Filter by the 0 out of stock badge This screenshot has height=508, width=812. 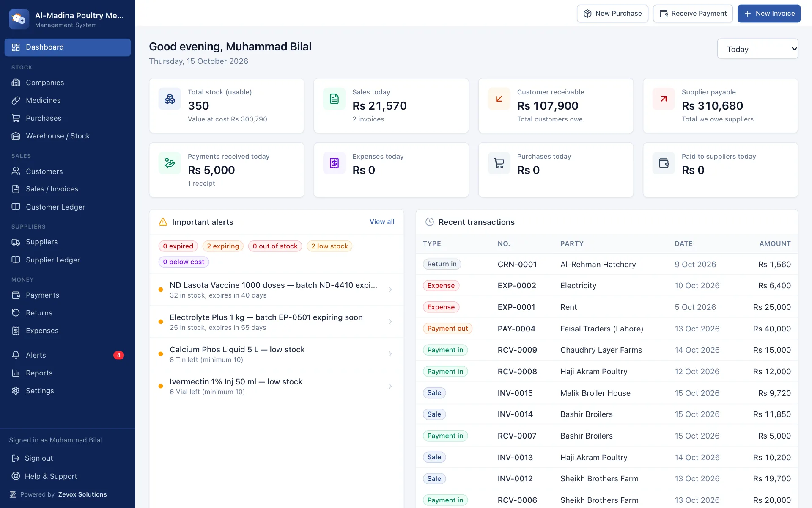tap(275, 246)
